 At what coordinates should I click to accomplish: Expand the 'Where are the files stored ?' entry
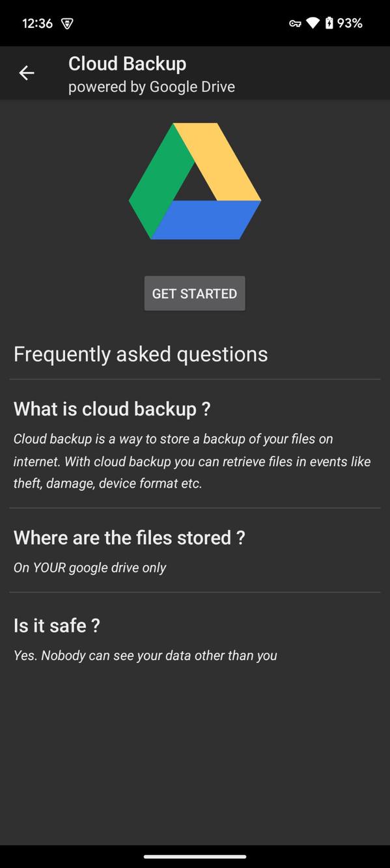(x=129, y=537)
